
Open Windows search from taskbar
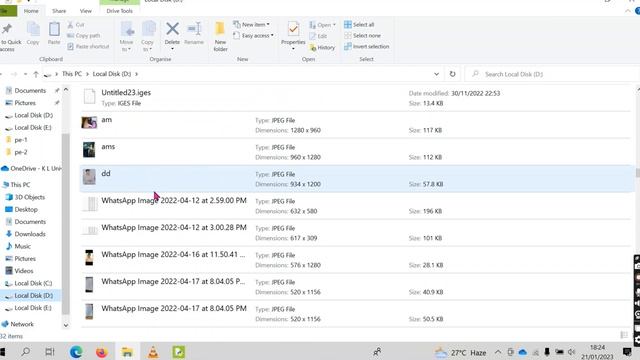click(x=25, y=351)
